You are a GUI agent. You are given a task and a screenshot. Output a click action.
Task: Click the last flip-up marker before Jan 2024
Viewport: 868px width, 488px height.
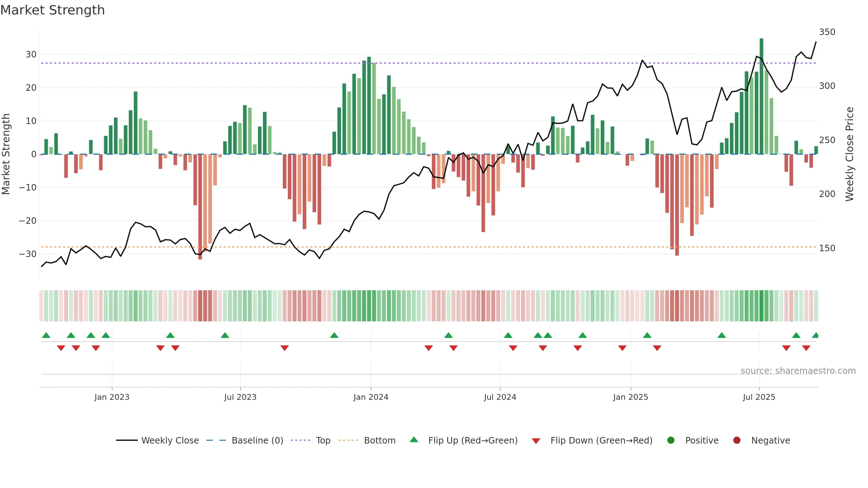point(334,335)
